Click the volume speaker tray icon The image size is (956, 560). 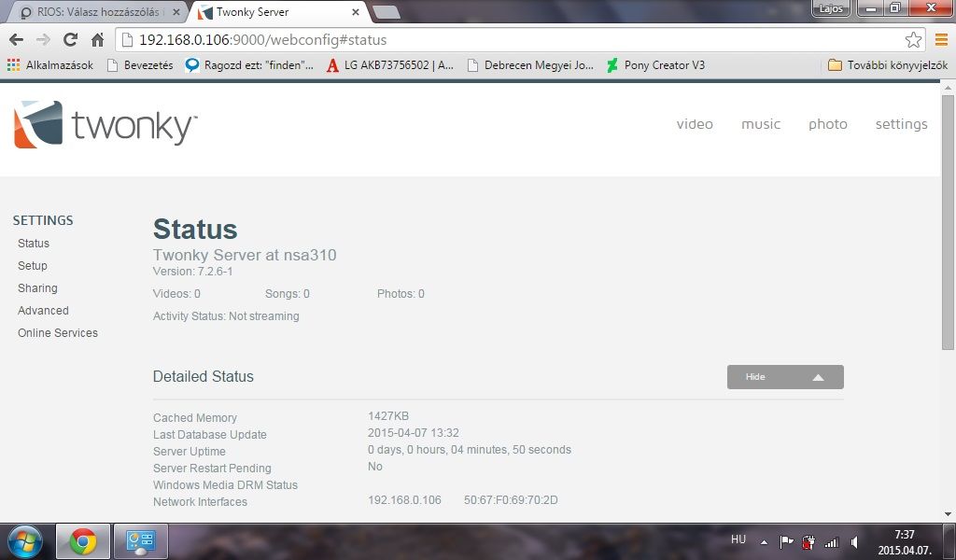pyautogui.click(x=855, y=541)
